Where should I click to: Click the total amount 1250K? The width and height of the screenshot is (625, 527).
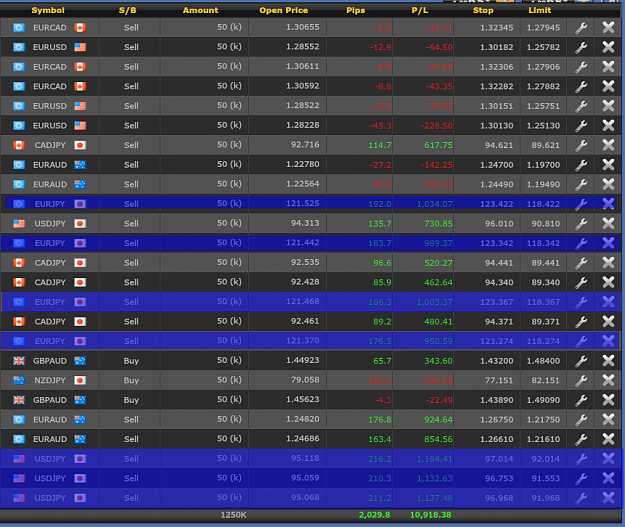point(234,515)
